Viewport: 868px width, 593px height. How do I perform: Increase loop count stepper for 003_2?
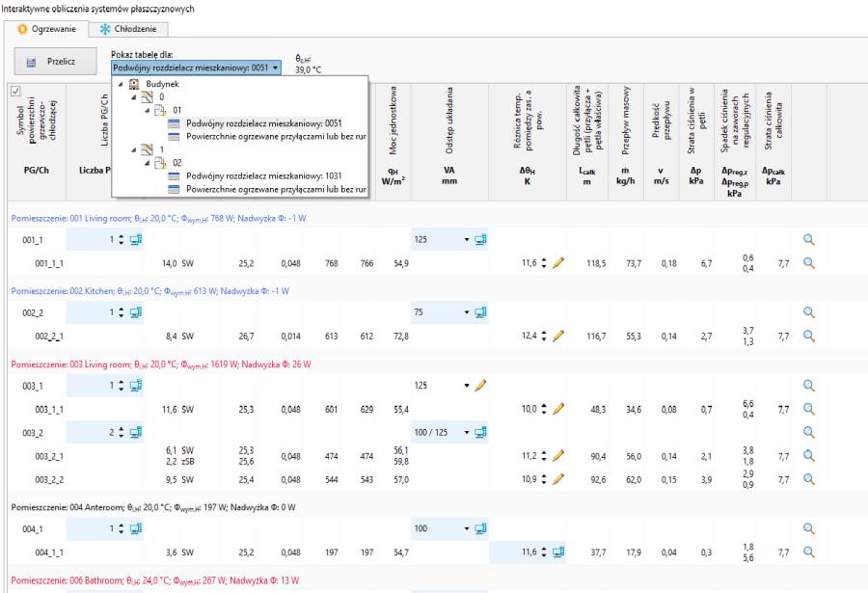(121, 429)
